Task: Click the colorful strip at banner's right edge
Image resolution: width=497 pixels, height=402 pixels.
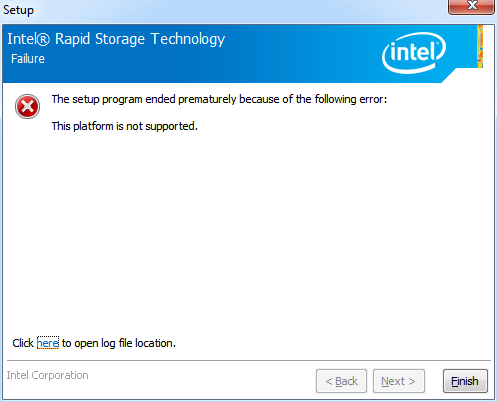Action: pos(480,46)
